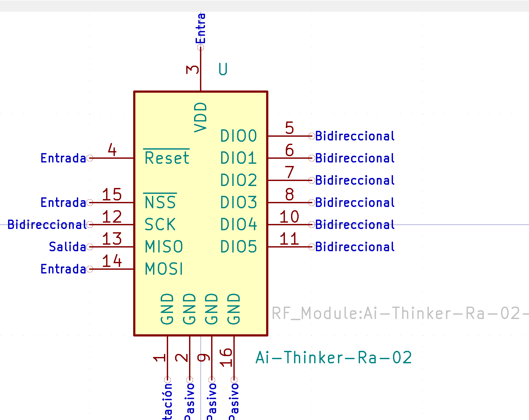
Task: Click GND pin number 1
Action: (159, 358)
